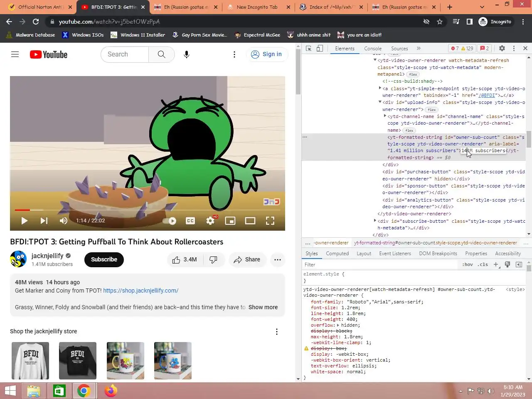Focus the YouTube Search field
The image size is (532, 399).
[125, 54]
